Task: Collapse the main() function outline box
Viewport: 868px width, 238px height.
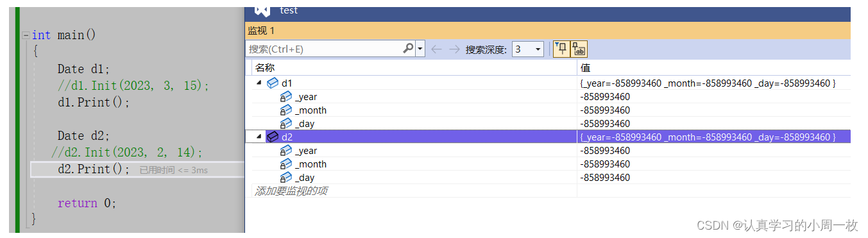Action: 26,35
